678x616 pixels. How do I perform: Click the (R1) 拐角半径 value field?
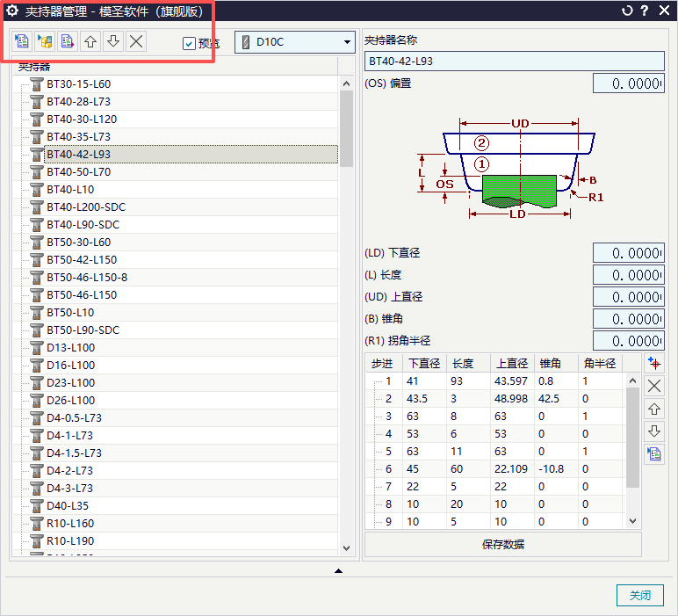pyautogui.click(x=628, y=341)
